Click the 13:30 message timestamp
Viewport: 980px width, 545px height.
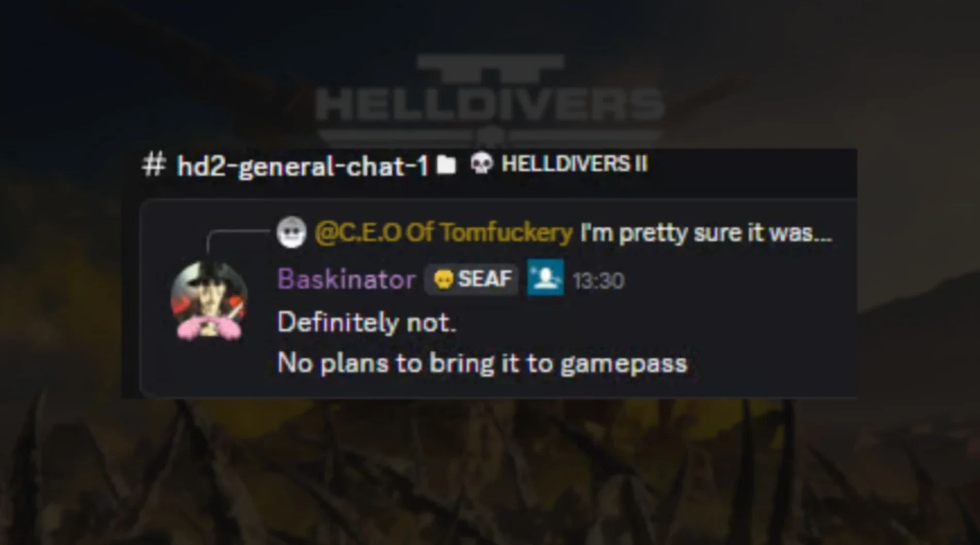(598, 281)
